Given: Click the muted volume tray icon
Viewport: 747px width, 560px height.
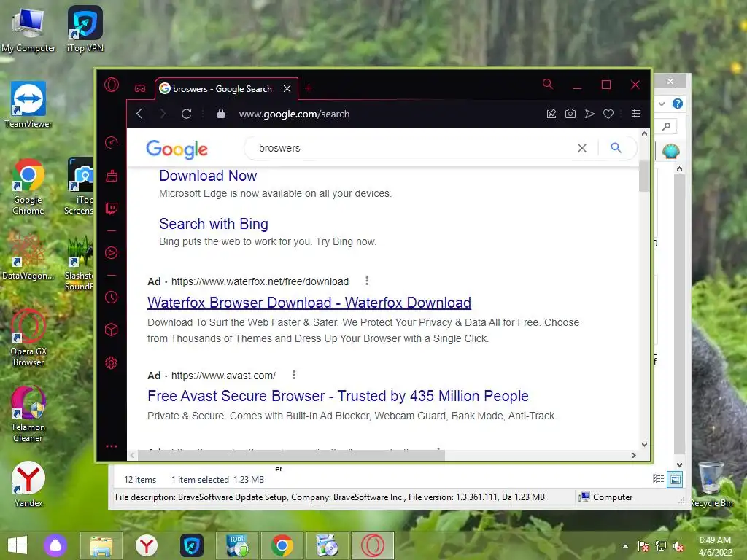Looking at the screenshot, I should 678,547.
